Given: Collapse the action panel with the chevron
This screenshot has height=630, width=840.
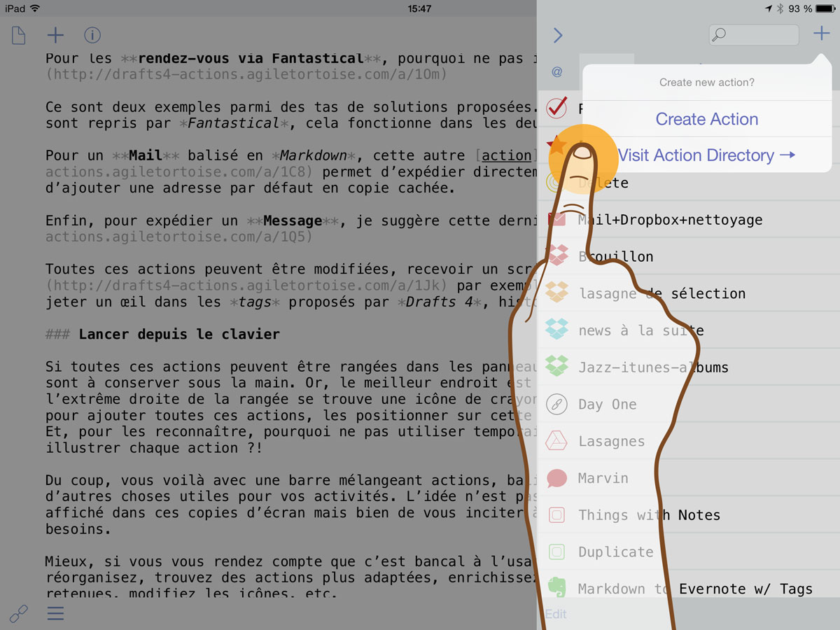Looking at the screenshot, I should (x=558, y=35).
